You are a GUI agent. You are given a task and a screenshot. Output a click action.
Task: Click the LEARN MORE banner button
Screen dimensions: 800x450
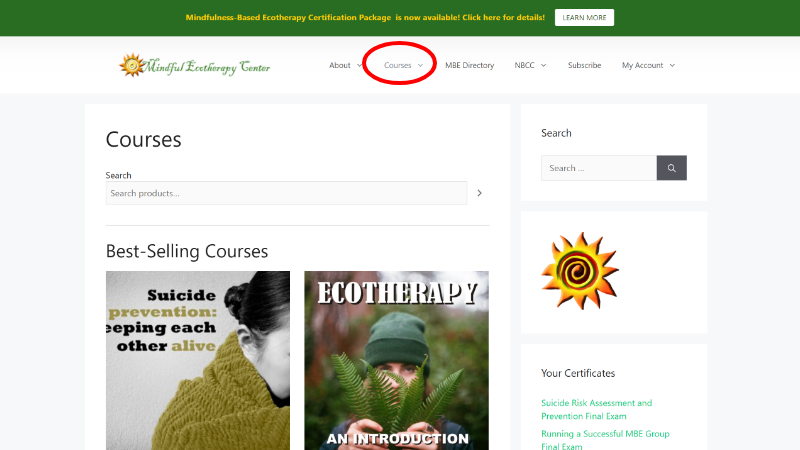[x=584, y=17]
